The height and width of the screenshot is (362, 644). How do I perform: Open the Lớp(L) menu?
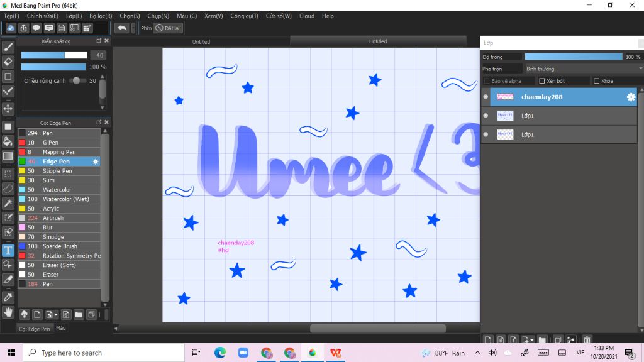pyautogui.click(x=74, y=16)
